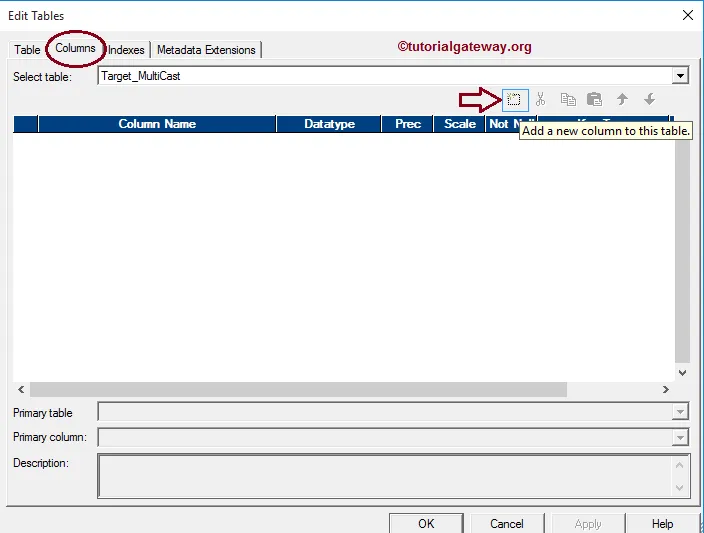The height and width of the screenshot is (533, 704).
Task: Click the Prec column header
Action: (408, 124)
